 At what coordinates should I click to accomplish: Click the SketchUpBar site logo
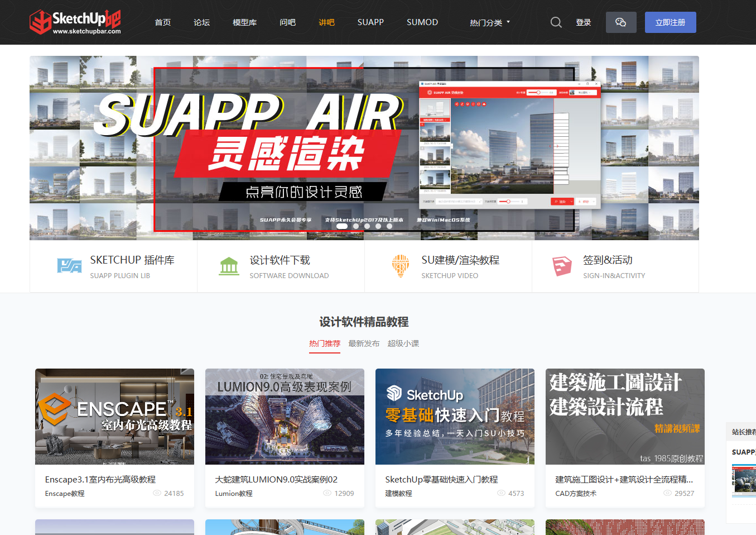point(75,22)
